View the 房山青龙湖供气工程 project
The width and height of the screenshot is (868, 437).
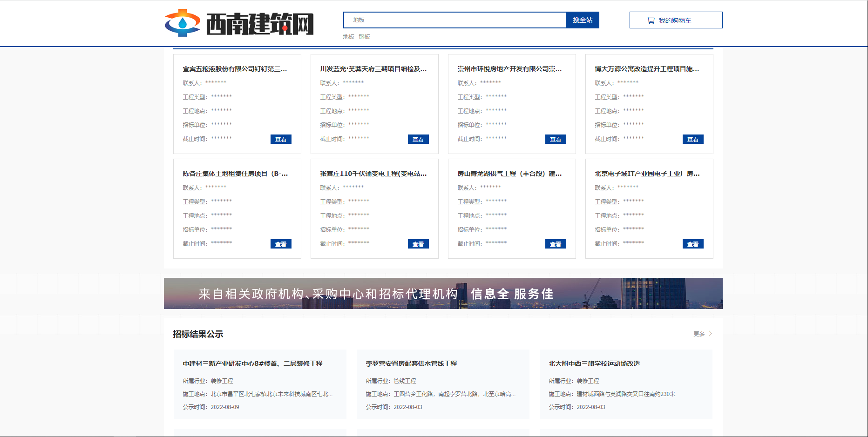pos(556,244)
